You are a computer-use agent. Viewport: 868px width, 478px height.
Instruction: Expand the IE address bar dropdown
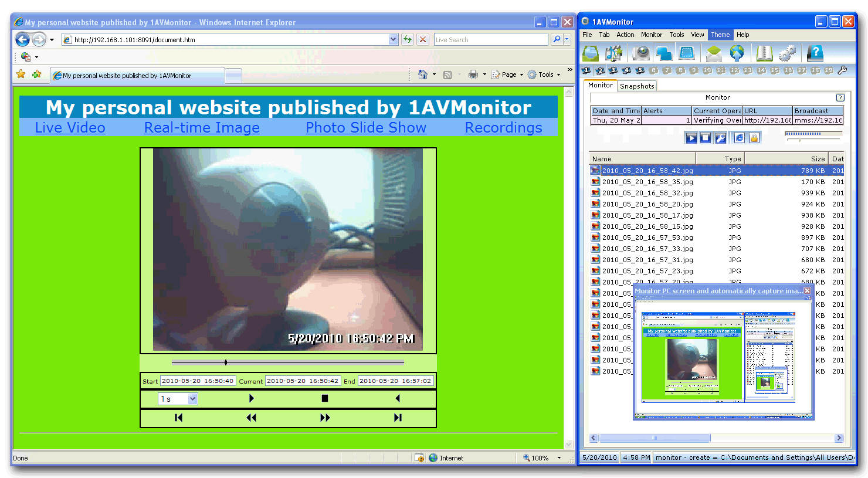(x=393, y=39)
